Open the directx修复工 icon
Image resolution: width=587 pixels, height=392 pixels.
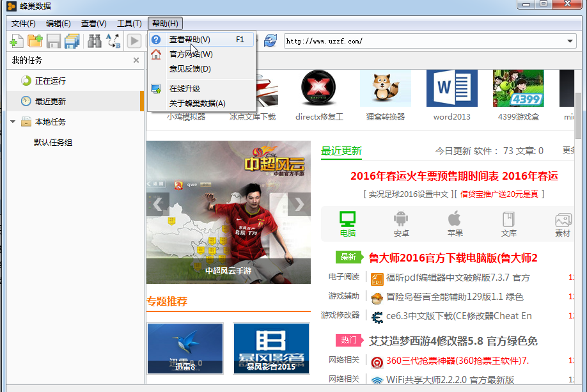pos(318,87)
